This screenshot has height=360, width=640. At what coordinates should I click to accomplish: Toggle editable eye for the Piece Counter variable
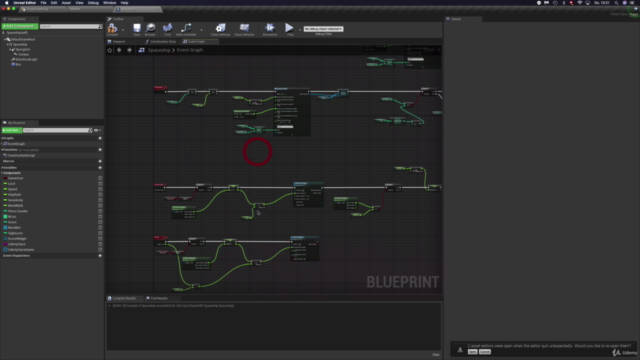point(100,211)
